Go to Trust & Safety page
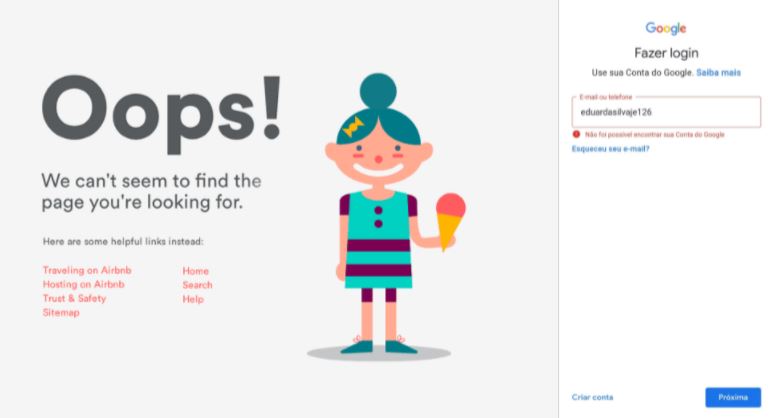The width and height of the screenshot is (771, 418). [x=74, y=299]
